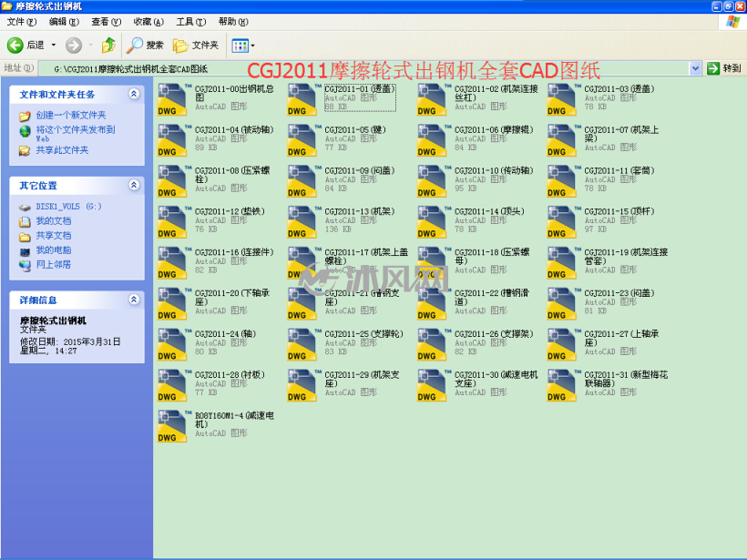Screen dimensions: 747x560
Task: Open the 文件(F) menu
Action: coord(22,22)
